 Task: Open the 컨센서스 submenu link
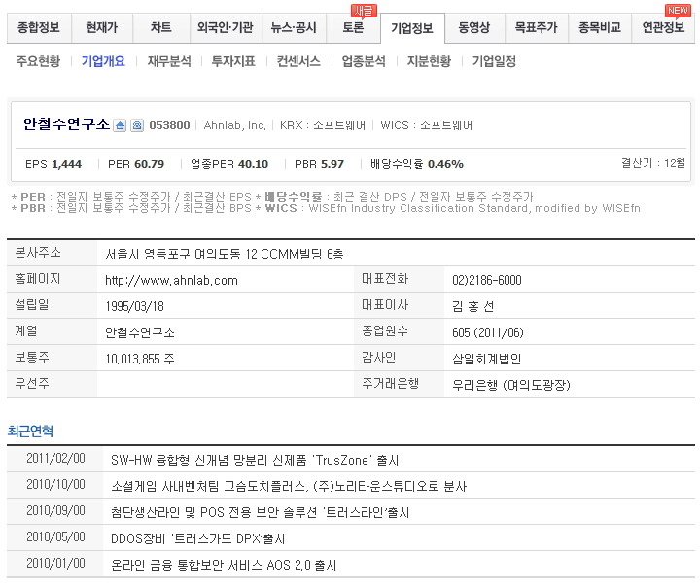click(298, 61)
